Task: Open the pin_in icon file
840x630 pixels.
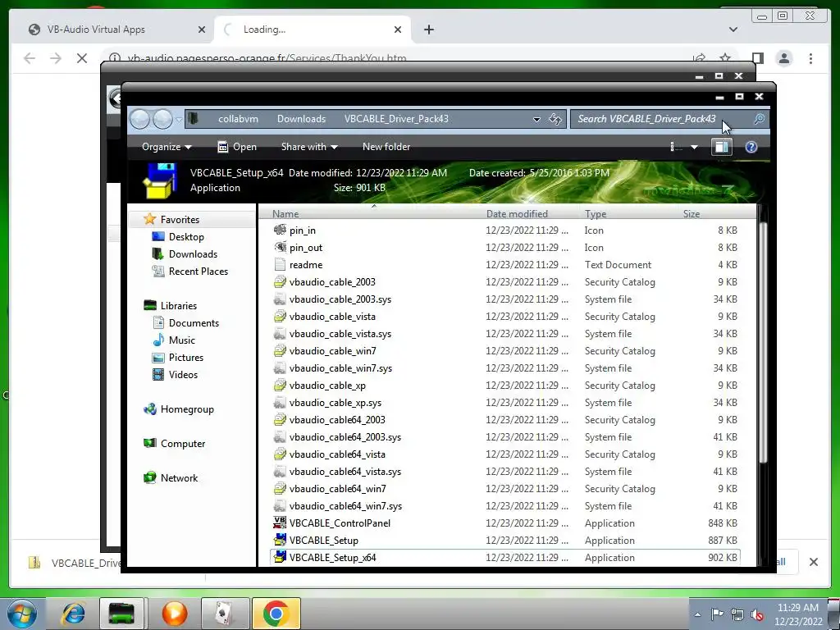Action: point(302,231)
